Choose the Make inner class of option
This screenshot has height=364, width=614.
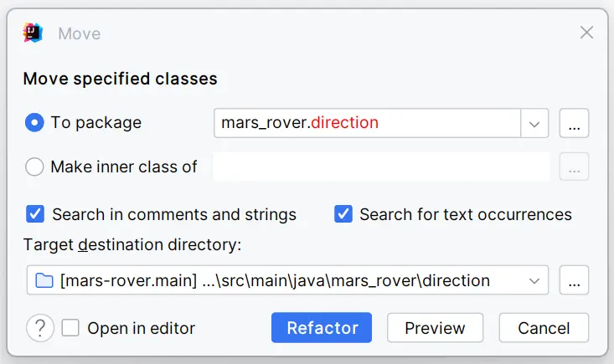[x=34, y=167]
